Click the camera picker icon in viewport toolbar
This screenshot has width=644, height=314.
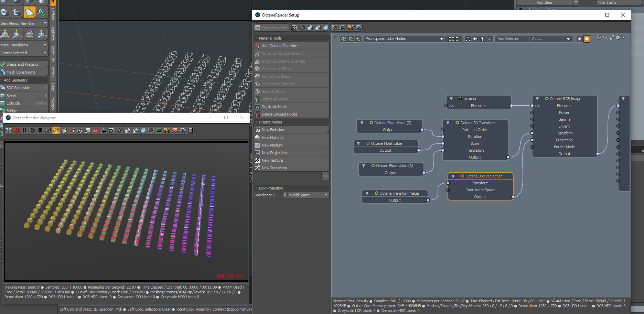pos(80,130)
